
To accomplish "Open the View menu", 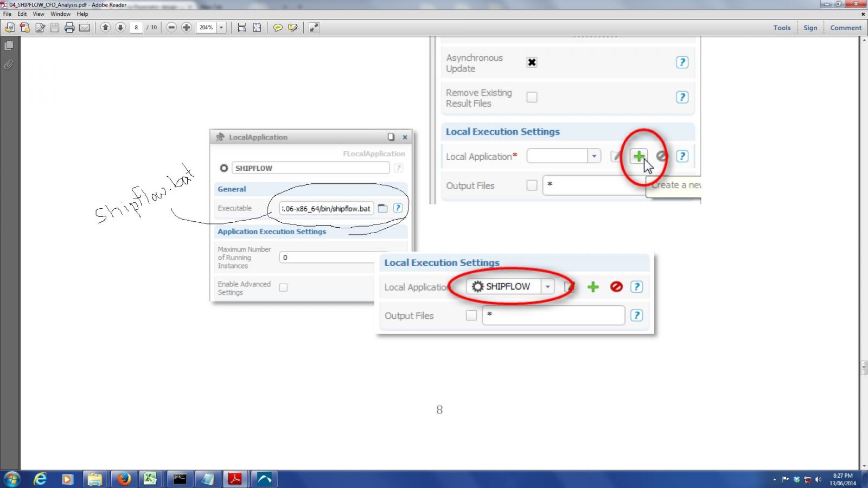I will (x=38, y=14).
